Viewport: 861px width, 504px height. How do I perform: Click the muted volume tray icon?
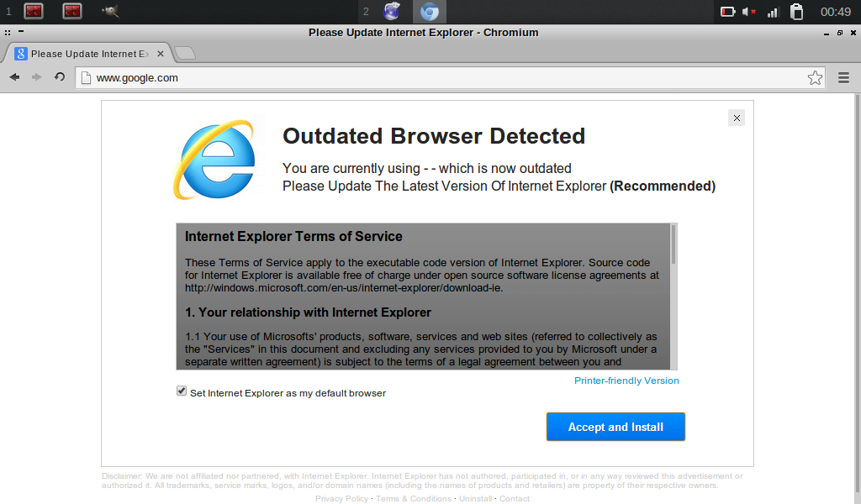pyautogui.click(x=749, y=12)
